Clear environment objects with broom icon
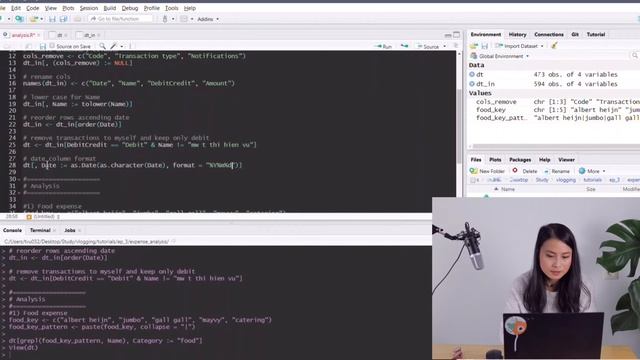This screenshot has width=640, height=360. pyautogui.click(x=554, y=46)
